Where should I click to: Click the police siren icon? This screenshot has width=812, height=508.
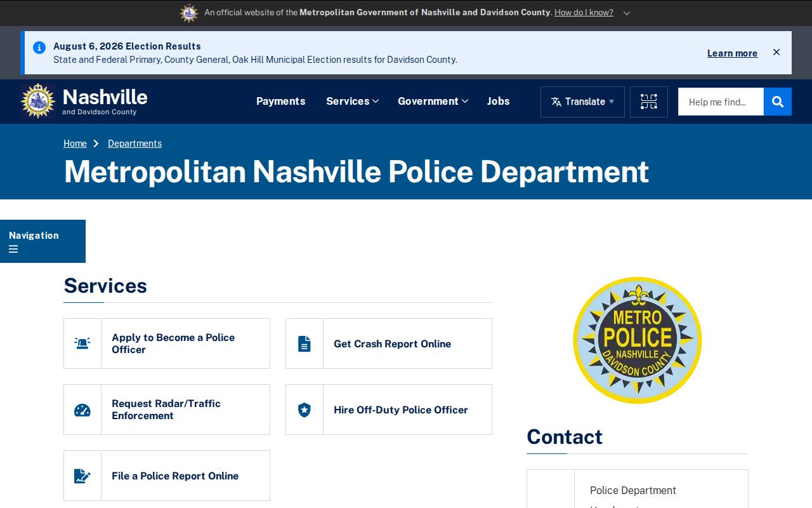[82, 344]
